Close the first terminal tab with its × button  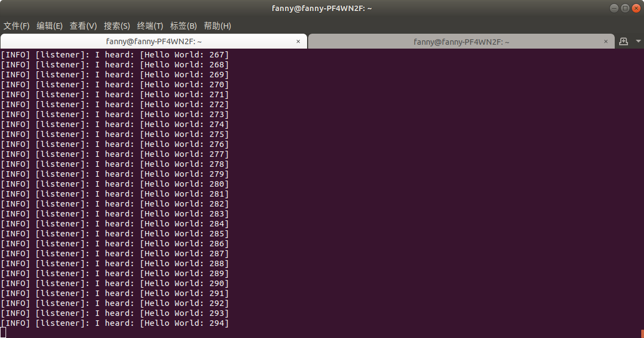(x=298, y=41)
